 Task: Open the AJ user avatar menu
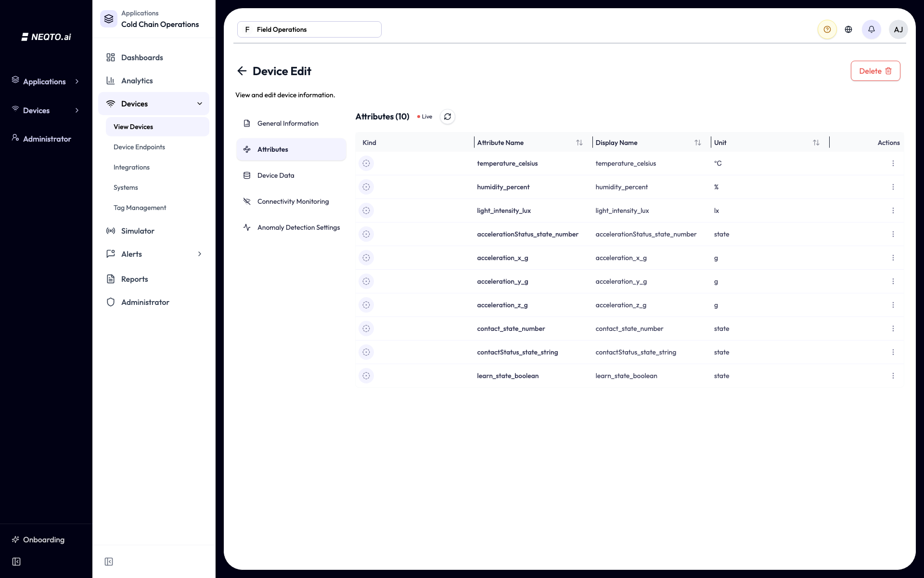[x=898, y=29]
